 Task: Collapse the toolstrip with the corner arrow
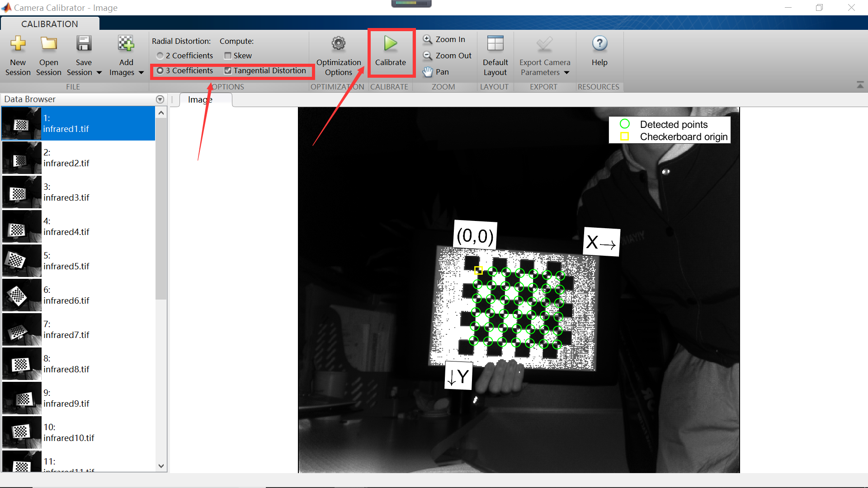click(860, 85)
